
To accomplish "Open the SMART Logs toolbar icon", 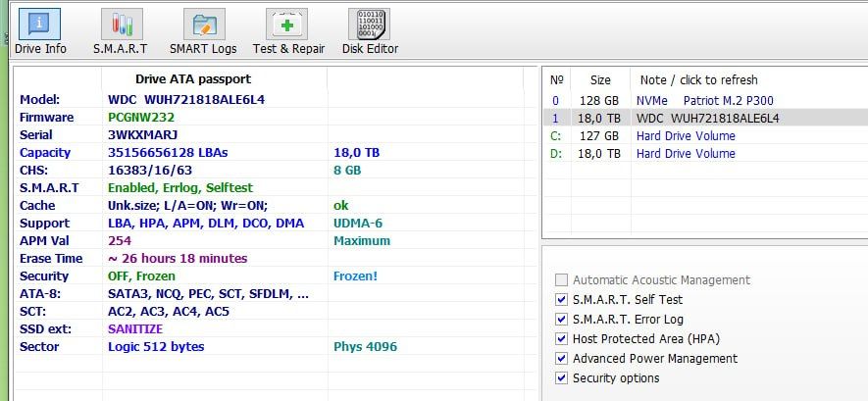I will (204, 25).
